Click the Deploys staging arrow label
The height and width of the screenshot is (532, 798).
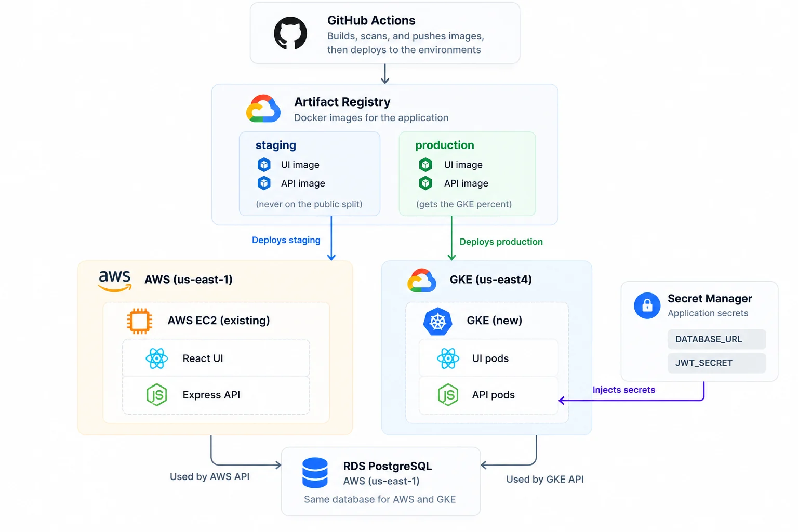pos(286,240)
